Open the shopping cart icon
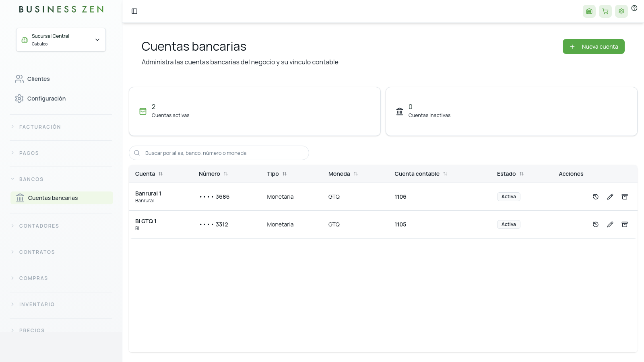This screenshot has width=644, height=362. tap(605, 11)
